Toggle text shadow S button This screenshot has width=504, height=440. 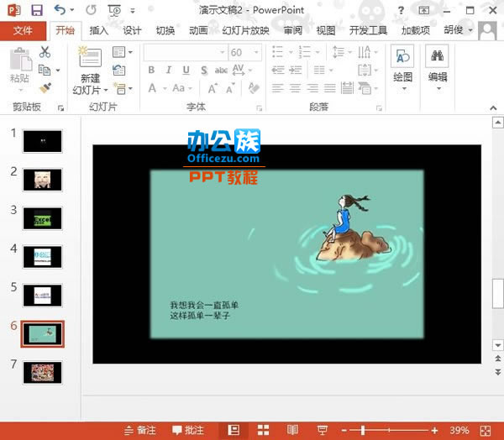click(x=204, y=70)
